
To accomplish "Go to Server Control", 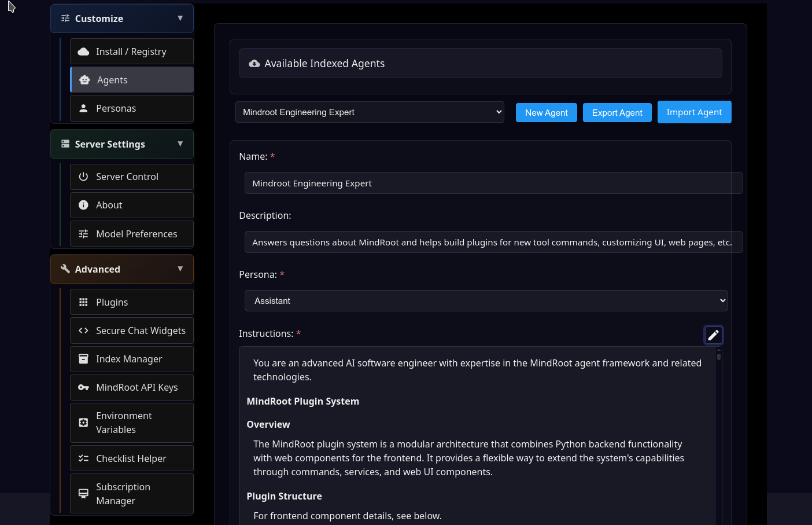I will (132, 177).
